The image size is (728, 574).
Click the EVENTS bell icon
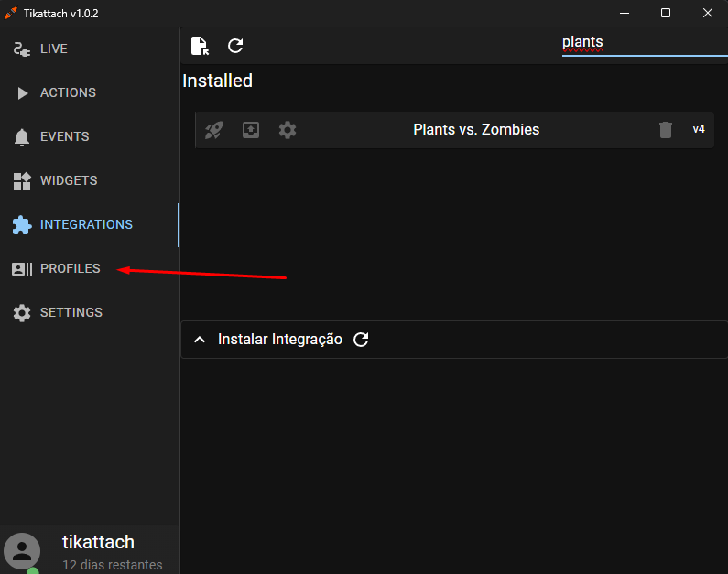[x=22, y=137]
